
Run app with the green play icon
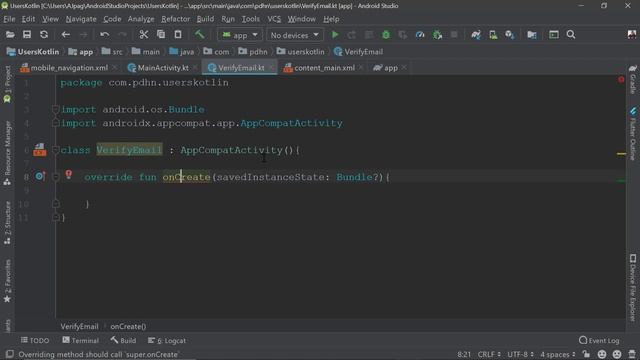(x=335, y=35)
